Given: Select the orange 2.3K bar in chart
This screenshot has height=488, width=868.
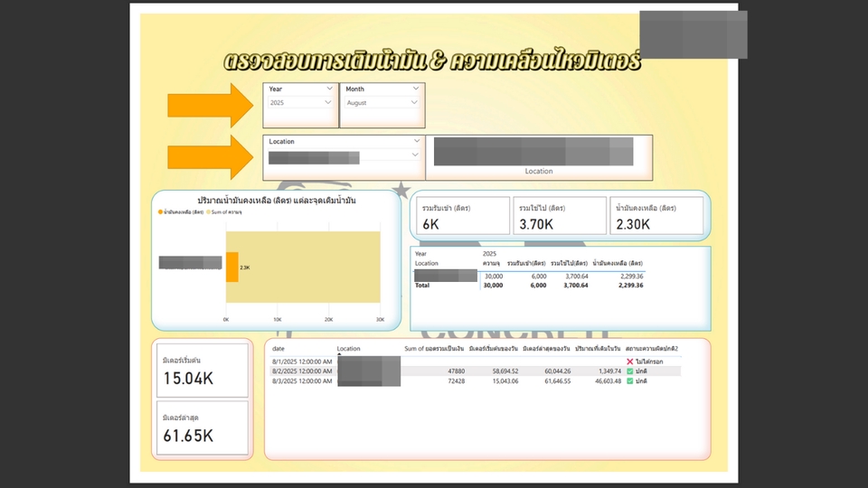Looking at the screenshot, I should [x=232, y=267].
